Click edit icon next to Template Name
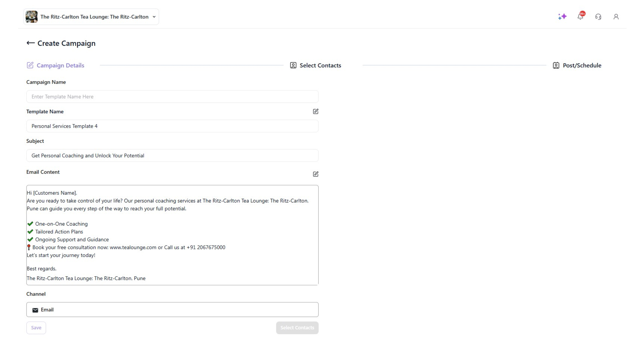The image size is (644, 341). click(x=316, y=111)
